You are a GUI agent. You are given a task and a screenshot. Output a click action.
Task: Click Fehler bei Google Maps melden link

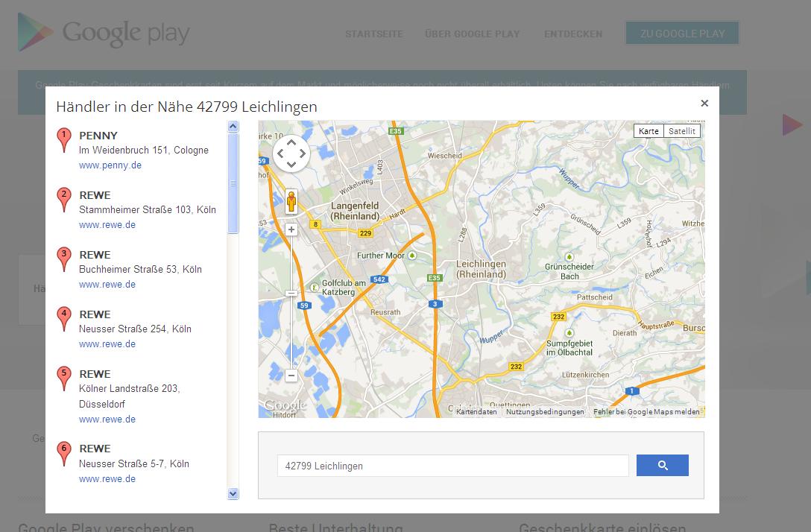[646, 411]
